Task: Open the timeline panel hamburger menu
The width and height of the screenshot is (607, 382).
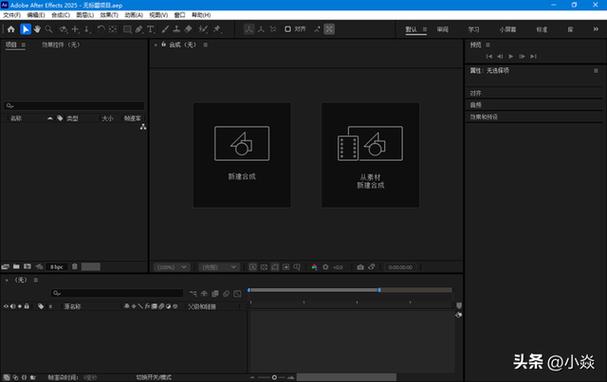Action: tap(36, 280)
